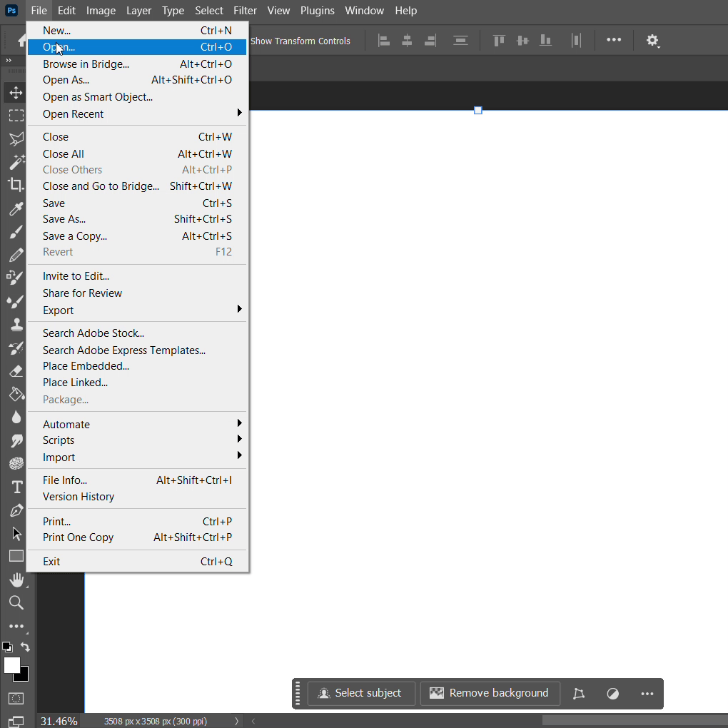Open the Window menu
Viewport: 728px width, 728px height.
(x=365, y=10)
